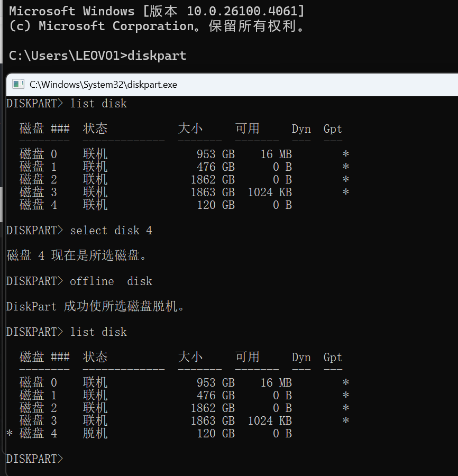458x476 pixels.
Task: Click the 1862 GB size in the first table
Action: pos(213,179)
